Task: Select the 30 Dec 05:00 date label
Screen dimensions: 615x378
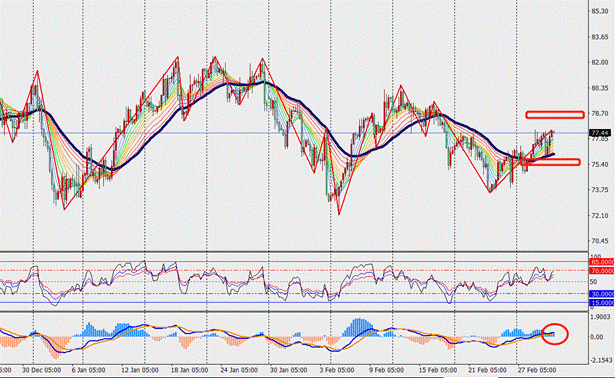Action: (41, 370)
